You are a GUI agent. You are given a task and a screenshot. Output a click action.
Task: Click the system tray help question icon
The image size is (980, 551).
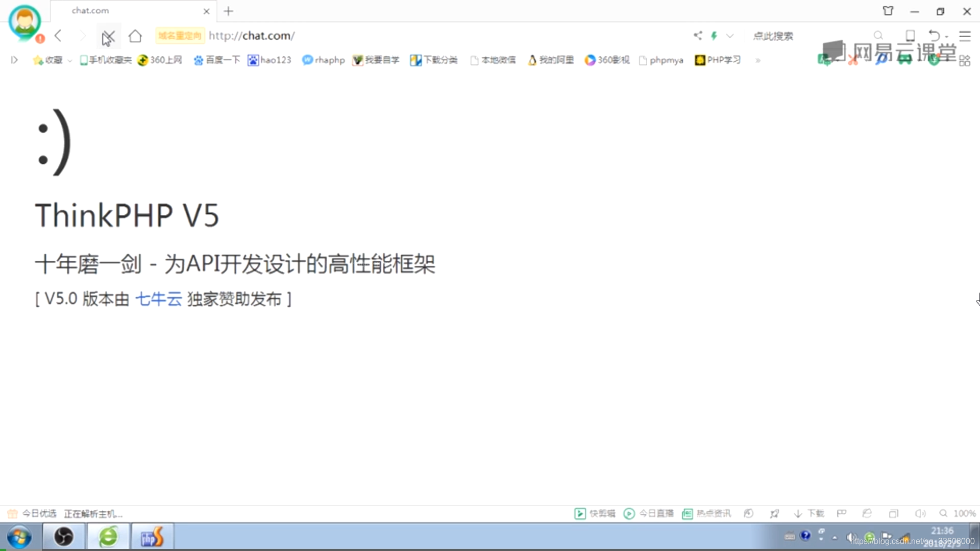point(805,535)
